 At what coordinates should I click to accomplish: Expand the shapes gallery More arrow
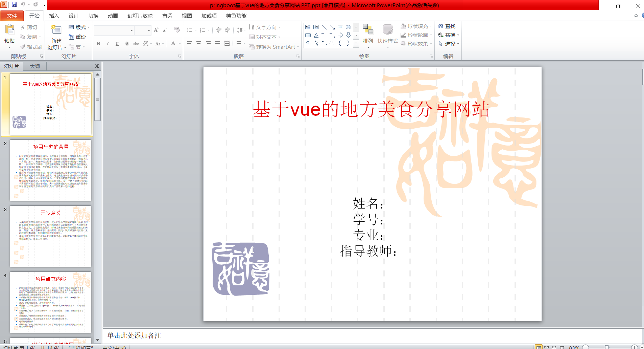click(x=356, y=44)
